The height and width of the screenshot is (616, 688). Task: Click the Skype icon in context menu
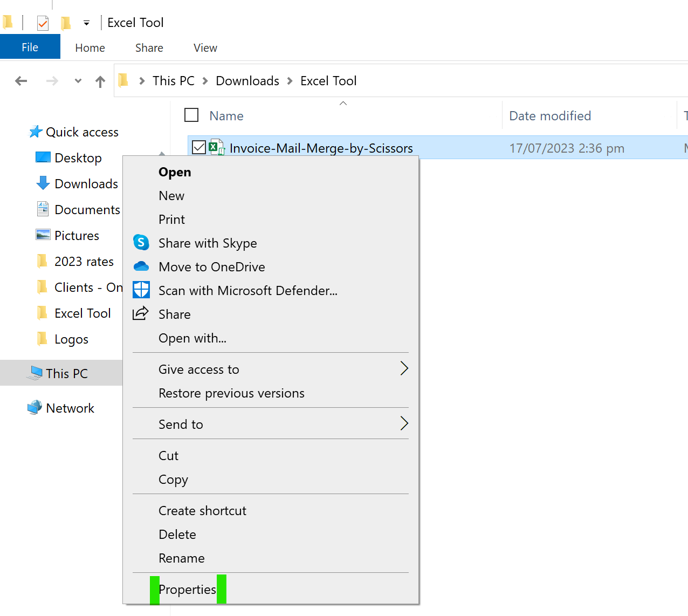[141, 243]
